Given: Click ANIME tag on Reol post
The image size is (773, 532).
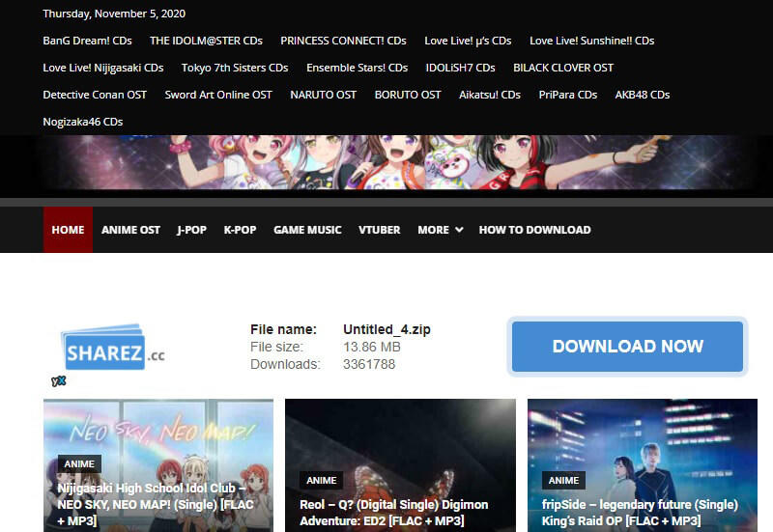Looking at the screenshot, I should (x=322, y=480).
